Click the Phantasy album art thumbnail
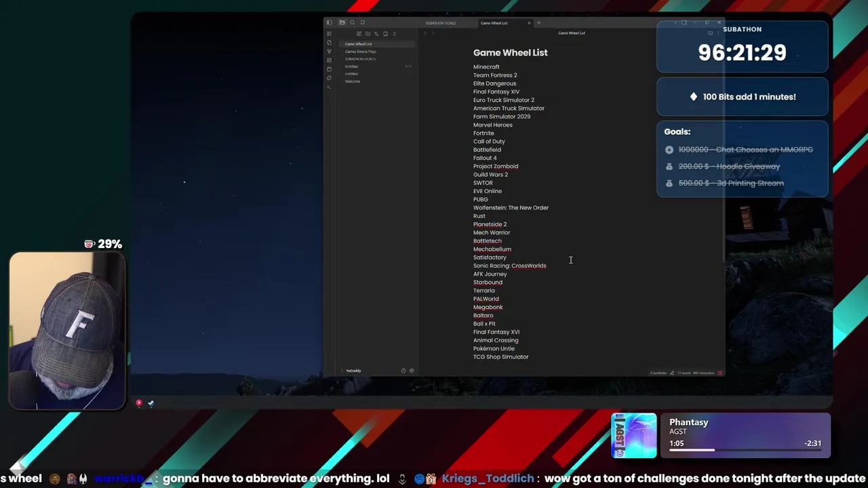Viewport: 868px width, 488px height. (634, 436)
